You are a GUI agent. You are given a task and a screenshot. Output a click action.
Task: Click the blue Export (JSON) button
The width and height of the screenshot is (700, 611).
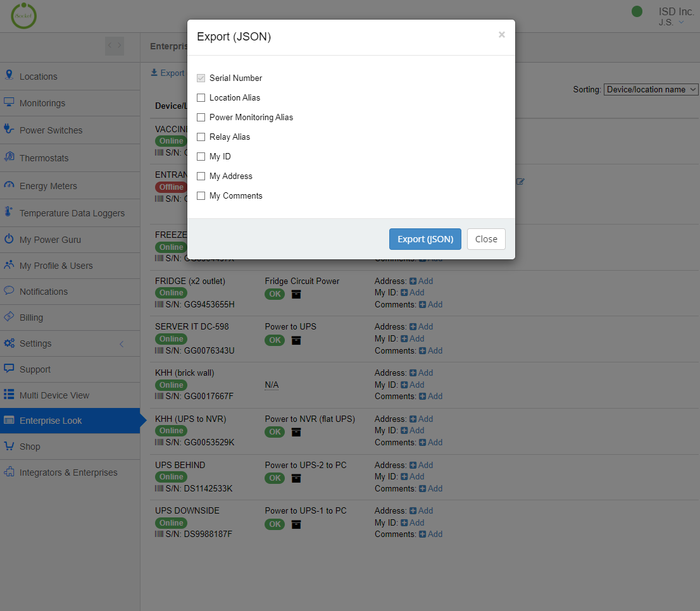coord(425,239)
